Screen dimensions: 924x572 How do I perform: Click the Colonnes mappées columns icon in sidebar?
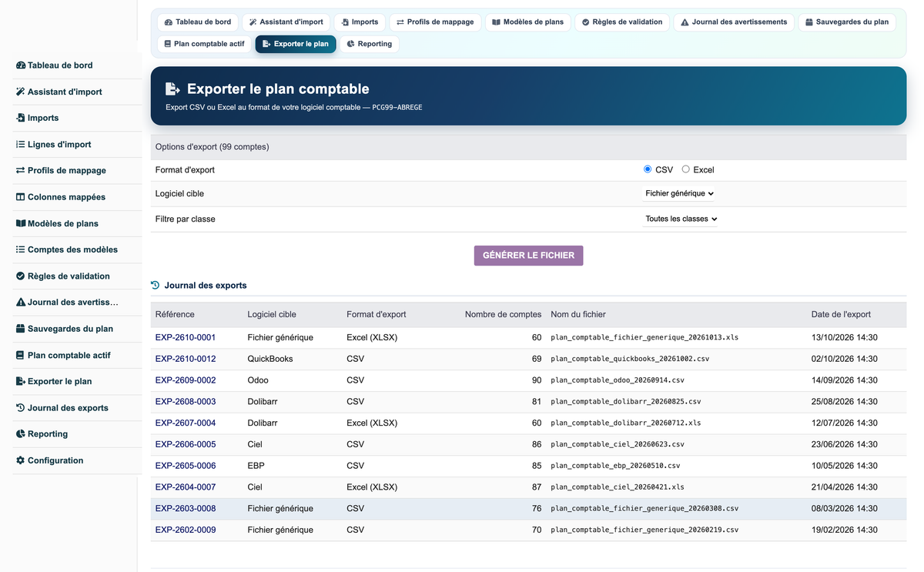(21, 197)
